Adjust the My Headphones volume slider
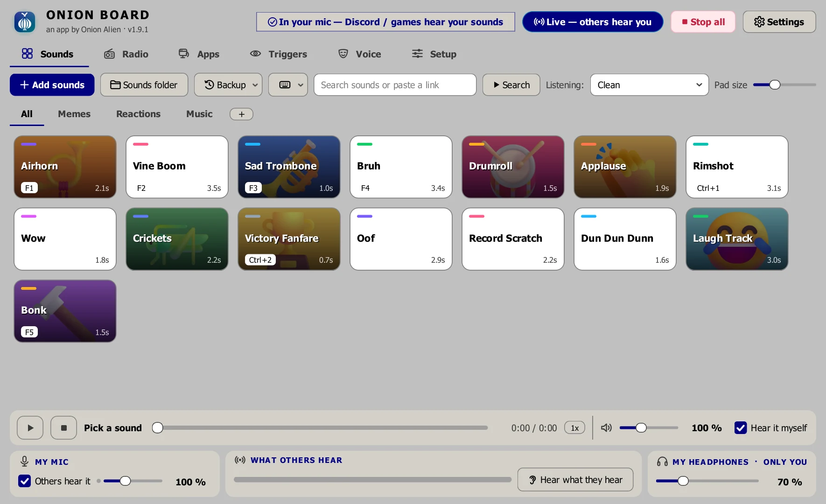Screen dimensions: 826x504 707,481
